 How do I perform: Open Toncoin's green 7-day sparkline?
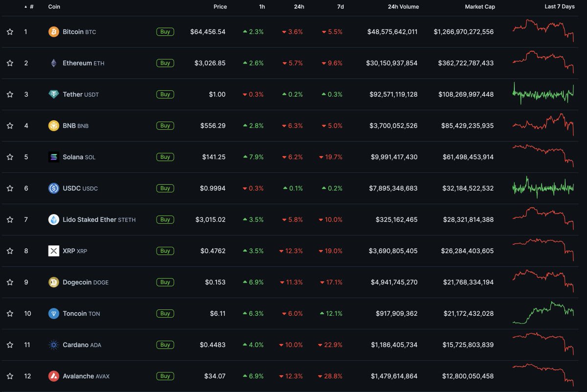(x=543, y=313)
